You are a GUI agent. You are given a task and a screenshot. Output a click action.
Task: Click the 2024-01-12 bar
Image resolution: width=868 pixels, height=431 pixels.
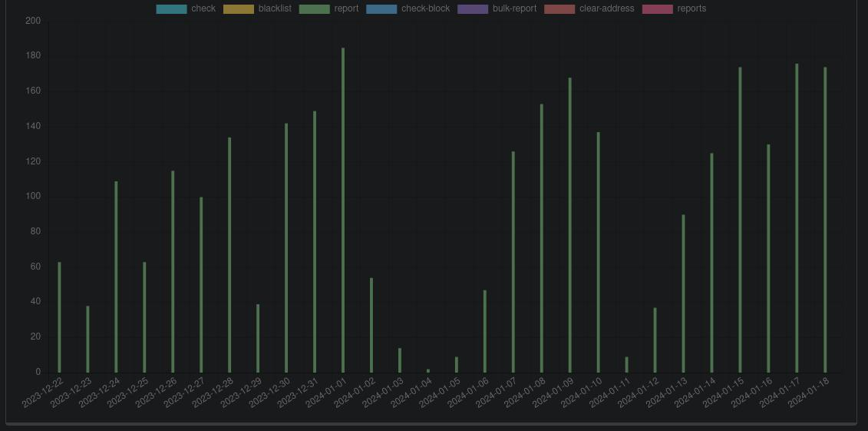coord(655,340)
